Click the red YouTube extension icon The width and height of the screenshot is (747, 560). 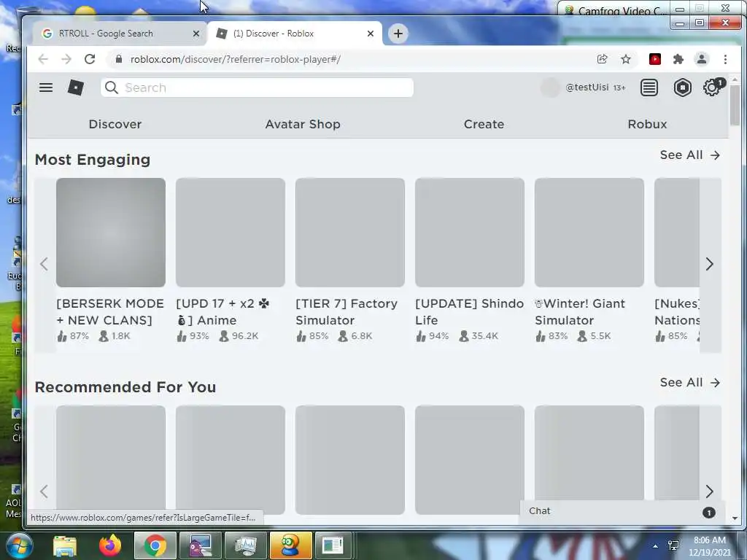[x=655, y=59]
